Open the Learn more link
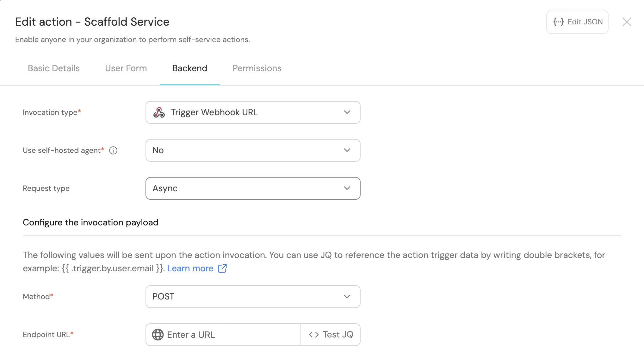644x359 pixels. (190, 268)
